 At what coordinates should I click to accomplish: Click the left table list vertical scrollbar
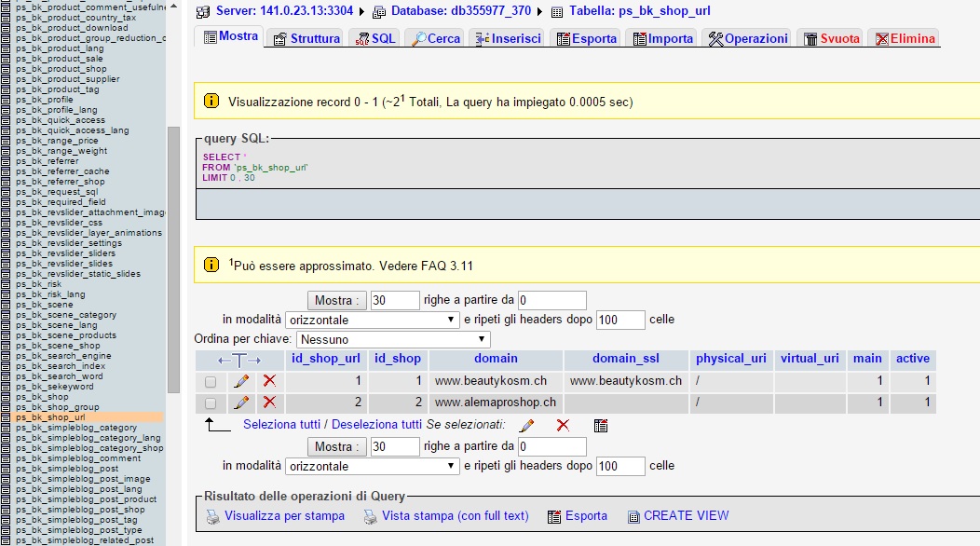coord(173,261)
